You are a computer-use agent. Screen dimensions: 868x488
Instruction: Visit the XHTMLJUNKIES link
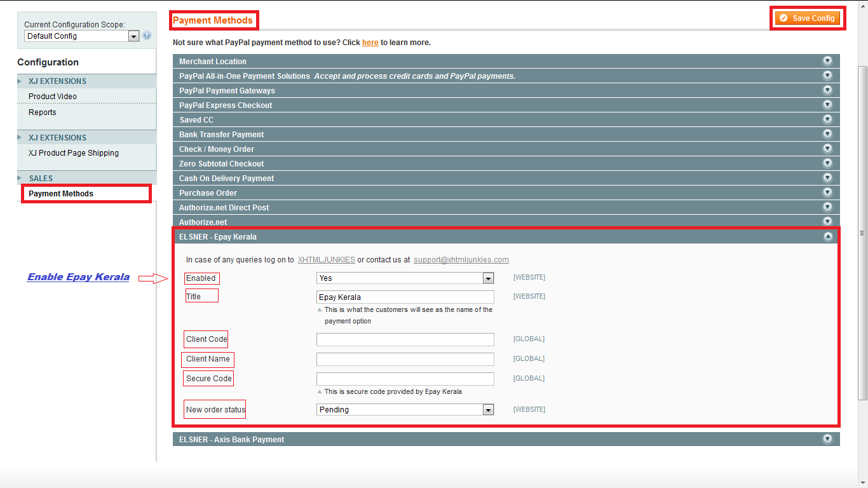(x=326, y=260)
